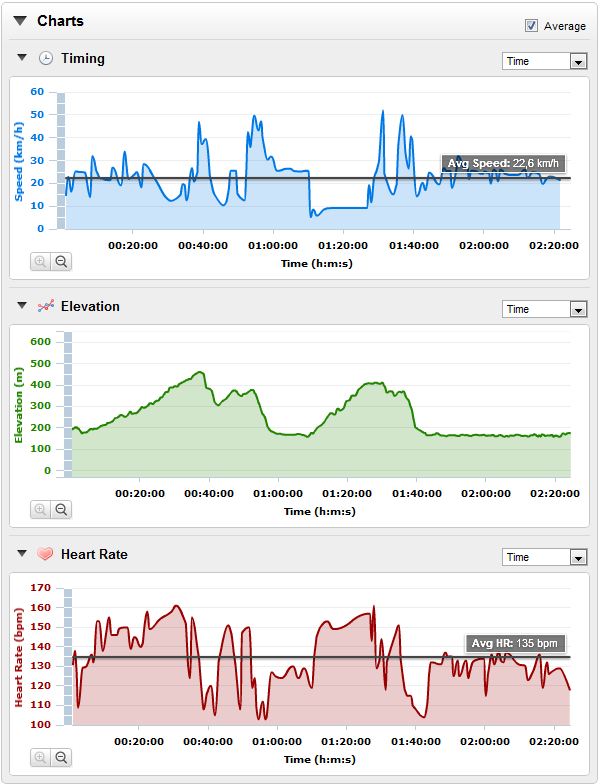Click the Avg HR 135 bpm label
The width and height of the screenshot is (600, 784).
[516, 643]
